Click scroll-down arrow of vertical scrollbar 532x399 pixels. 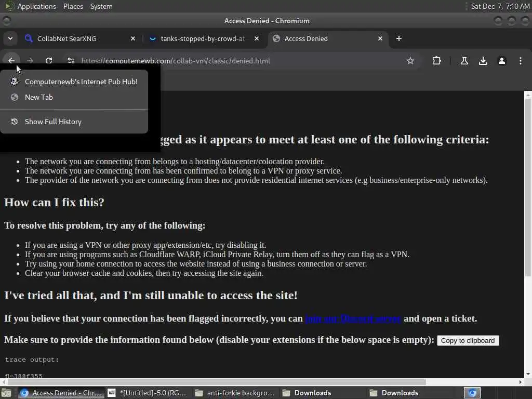tap(528, 374)
